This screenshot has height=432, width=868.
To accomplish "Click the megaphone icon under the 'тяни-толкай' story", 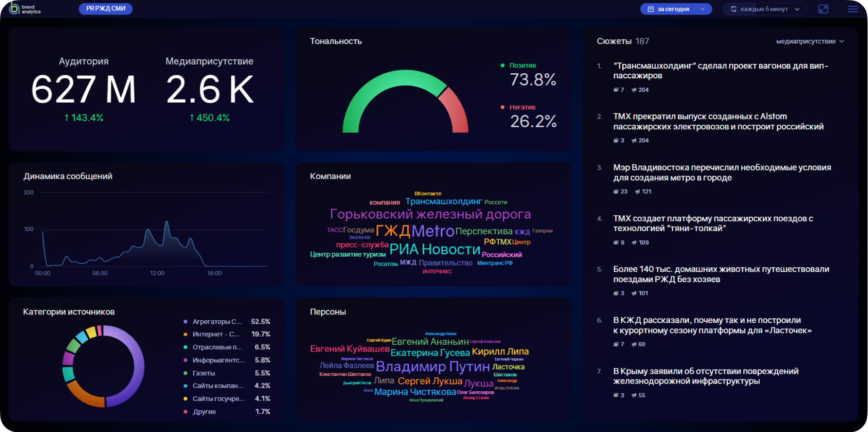I will [634, 243].
